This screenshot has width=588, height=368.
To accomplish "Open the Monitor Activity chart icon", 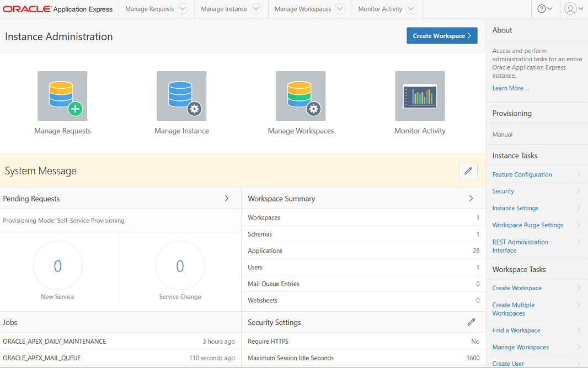I will [420, 96].
